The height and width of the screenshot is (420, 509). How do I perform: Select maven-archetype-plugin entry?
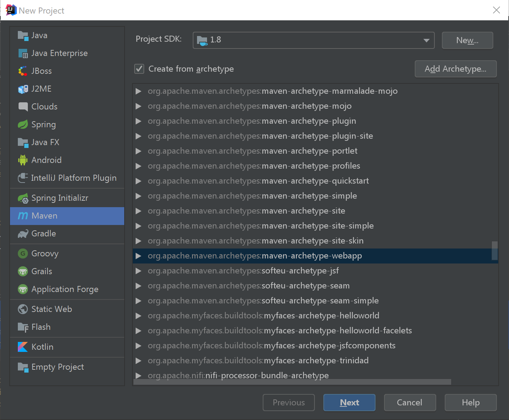316,121
